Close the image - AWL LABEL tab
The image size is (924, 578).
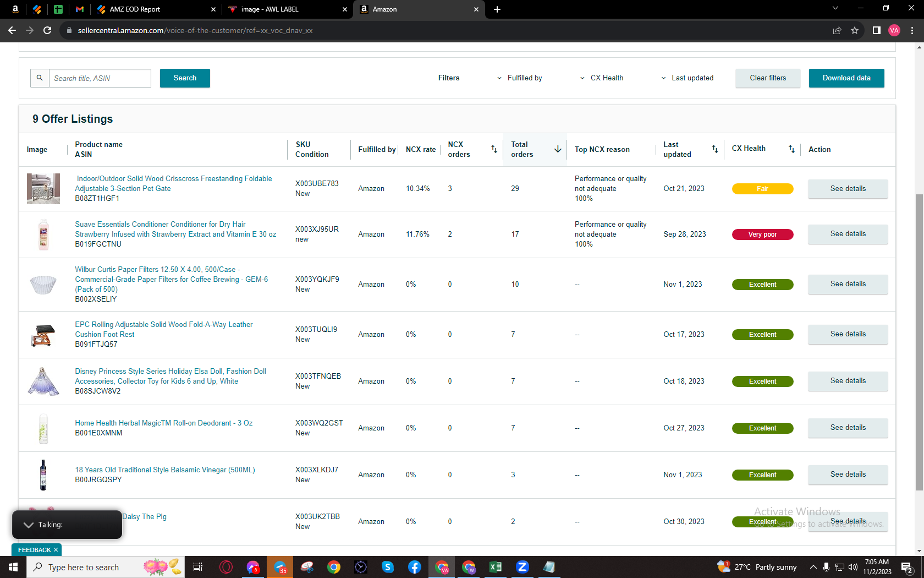345,9
